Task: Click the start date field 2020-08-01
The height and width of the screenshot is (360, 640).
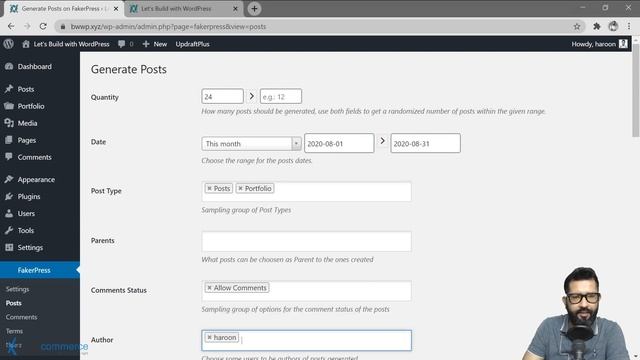Action: [339, 143]
